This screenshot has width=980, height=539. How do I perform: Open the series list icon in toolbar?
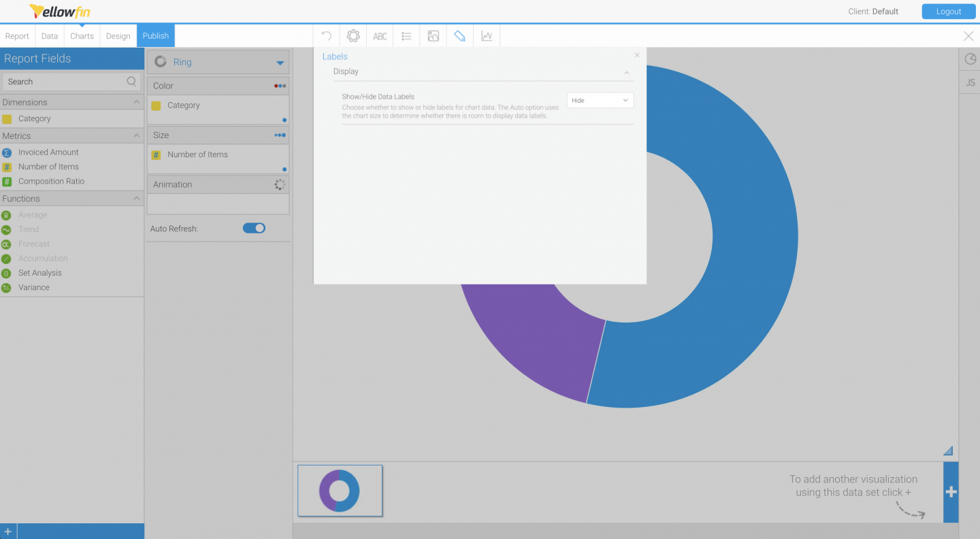pyautogui.click(x=406, y=35)
